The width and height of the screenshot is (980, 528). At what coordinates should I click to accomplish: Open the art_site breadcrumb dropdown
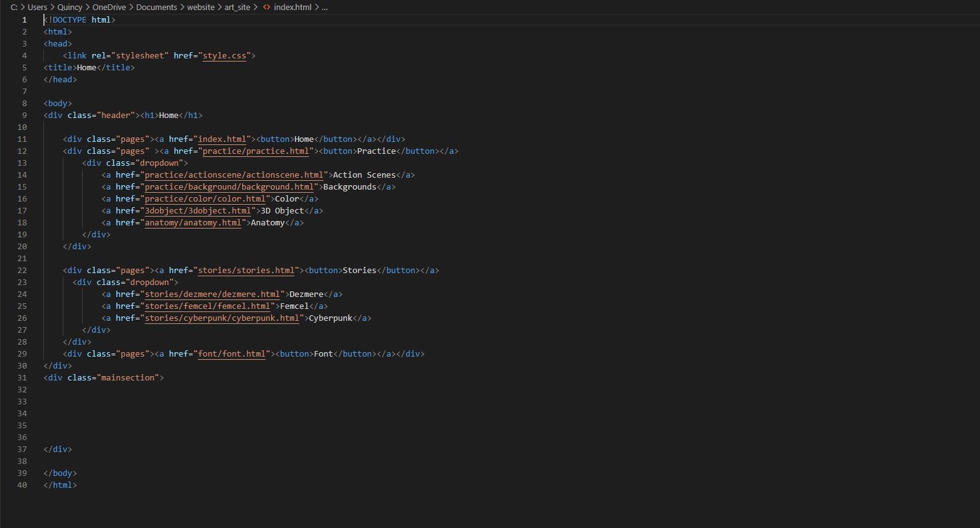(237, 7)
